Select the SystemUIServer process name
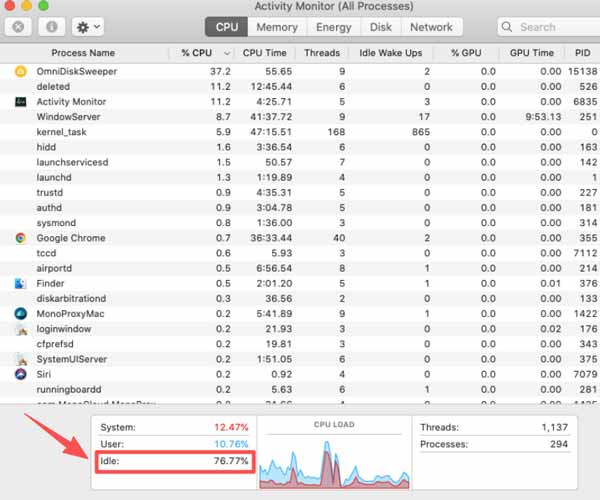Image resolution: width=600 pixels, height=500 pixels. pos(72,359)
